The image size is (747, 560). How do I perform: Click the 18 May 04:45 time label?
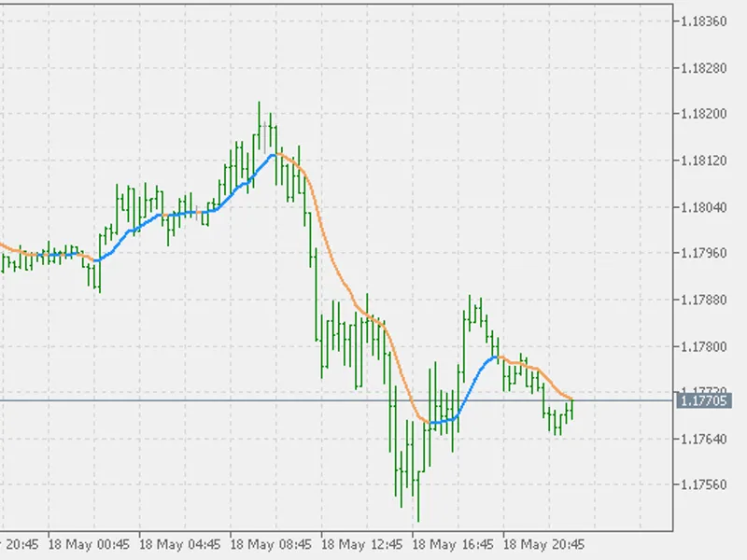tap(180, 544)
